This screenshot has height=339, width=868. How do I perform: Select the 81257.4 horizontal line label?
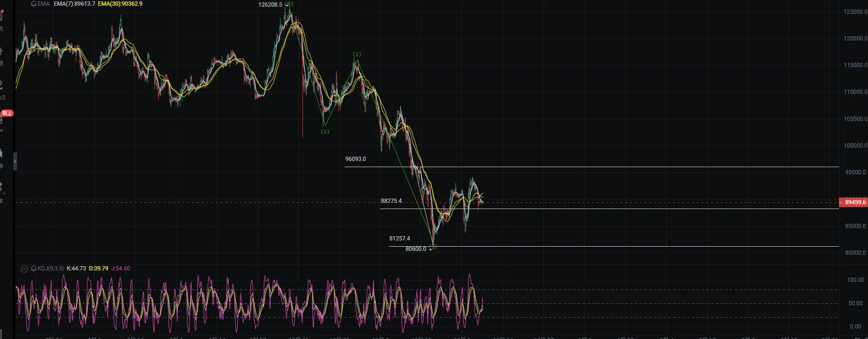[399, 239]
